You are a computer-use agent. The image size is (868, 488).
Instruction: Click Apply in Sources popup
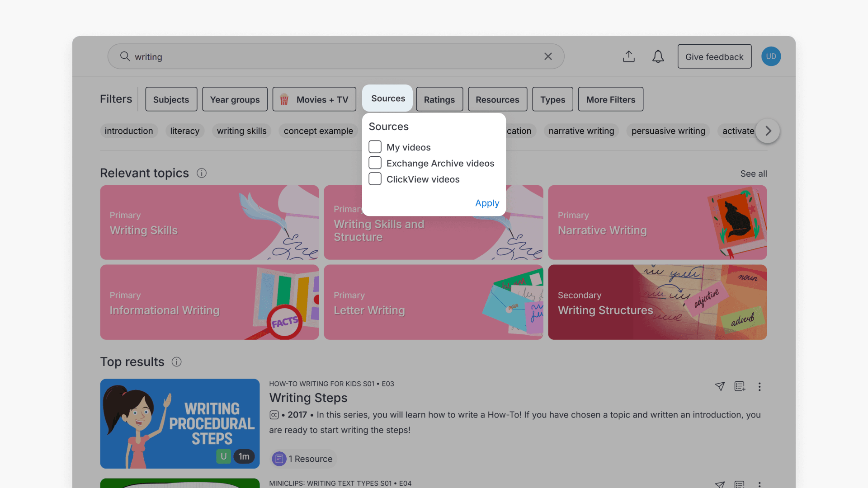tap(487, 203)
